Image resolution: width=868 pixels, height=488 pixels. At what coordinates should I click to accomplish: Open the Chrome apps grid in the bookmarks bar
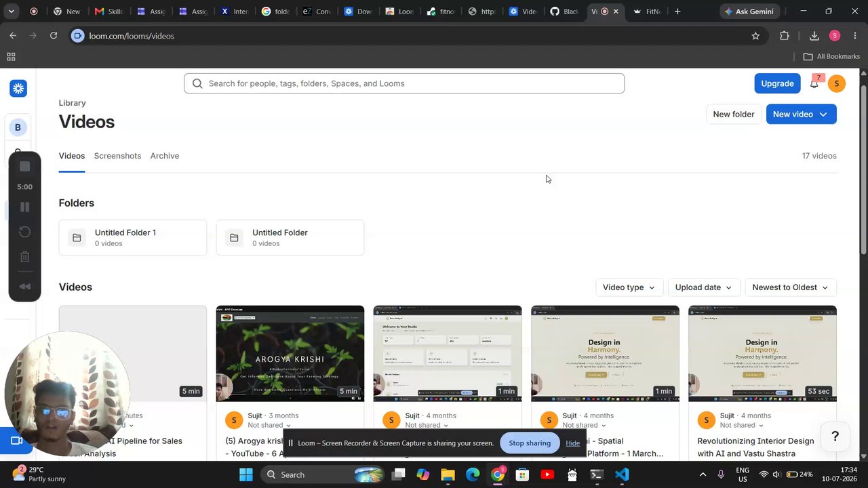point(11,57)
